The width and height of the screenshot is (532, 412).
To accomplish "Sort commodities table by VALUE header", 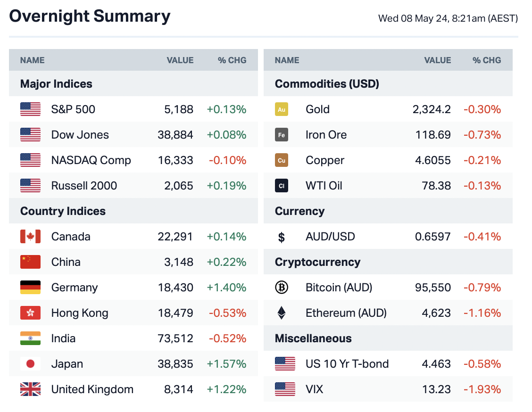I will 438,60.
